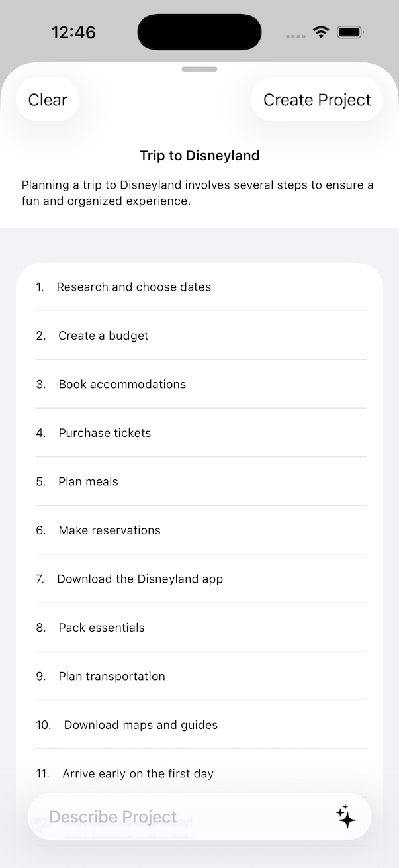Viewport: 399px width, 868px height.
Task: Tap the battery status icon
Action: 349,32
